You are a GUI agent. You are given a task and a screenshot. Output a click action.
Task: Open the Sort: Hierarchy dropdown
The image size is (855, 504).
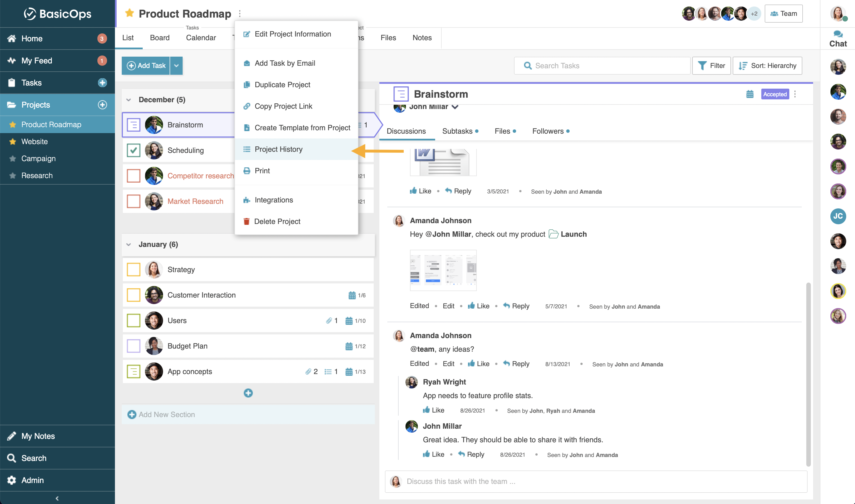[767, 65]
